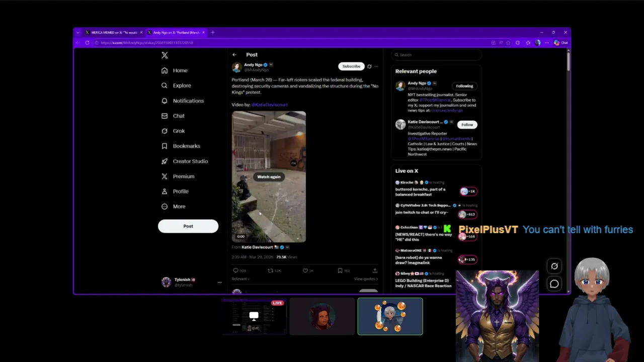Click the floating chat bubble button
Screen dimensions: 644x362
[554, 284]
